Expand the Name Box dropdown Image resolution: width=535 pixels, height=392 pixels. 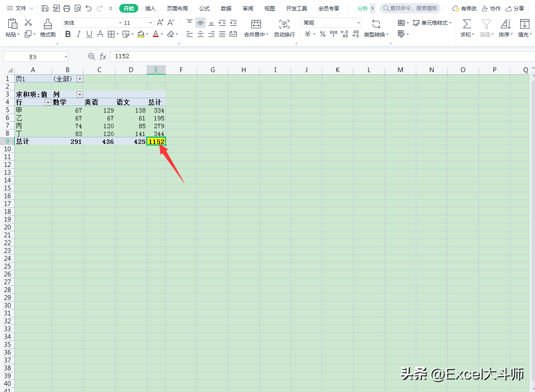[x=66, y=56]
